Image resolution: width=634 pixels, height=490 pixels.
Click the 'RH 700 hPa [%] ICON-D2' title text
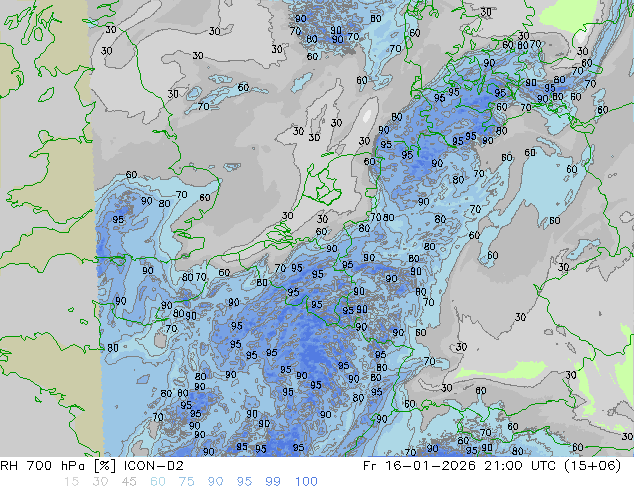click(92, 466)
